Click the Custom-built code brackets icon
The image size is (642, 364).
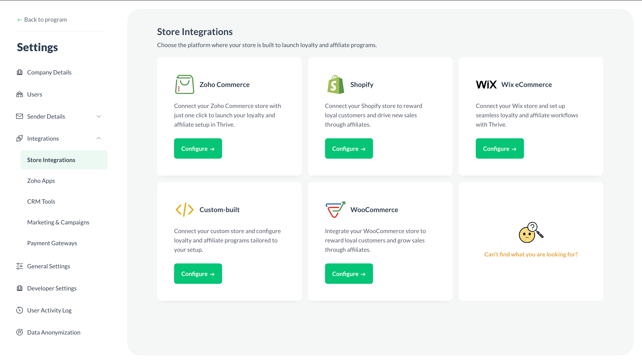(x=184, y=210)
